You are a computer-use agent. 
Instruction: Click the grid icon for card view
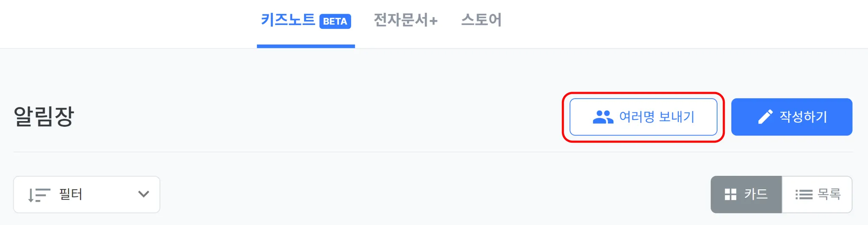[730, 195]
